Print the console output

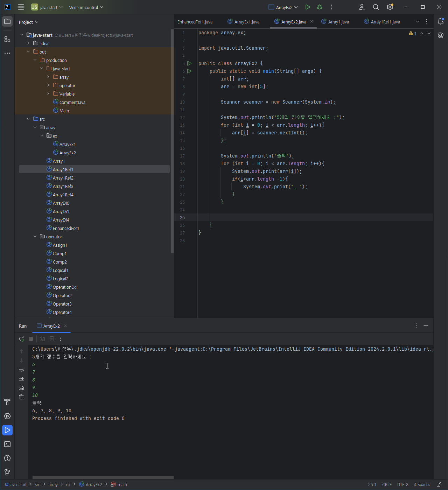tap(21, 388)
